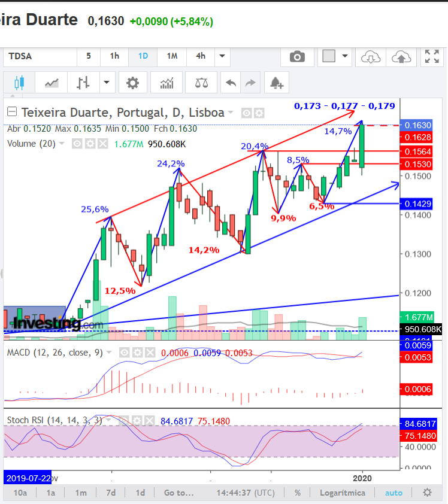The width and height of the screenshot is (448, 504).
Task: Select the 1M interval
Action: 172,56
